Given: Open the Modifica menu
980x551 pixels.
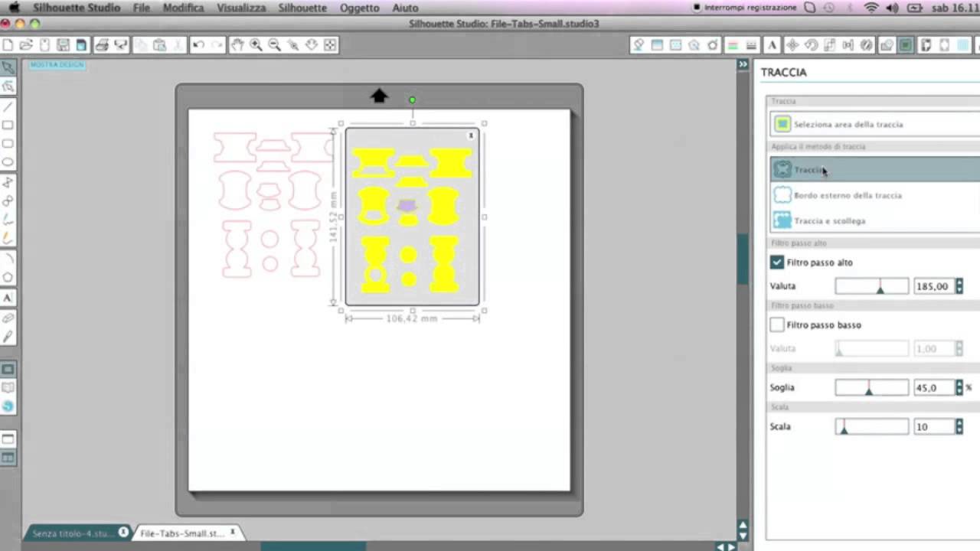Looking at the screenshot, I should [183, 8].
